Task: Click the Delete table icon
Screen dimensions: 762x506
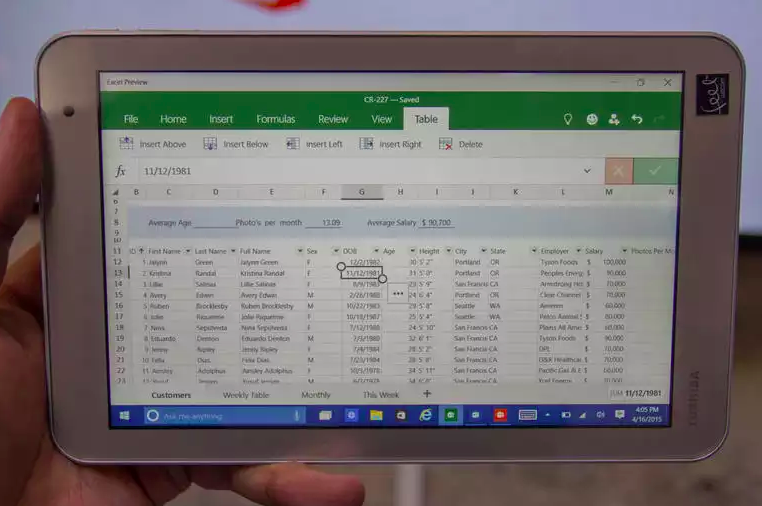Action: (446, 144)
